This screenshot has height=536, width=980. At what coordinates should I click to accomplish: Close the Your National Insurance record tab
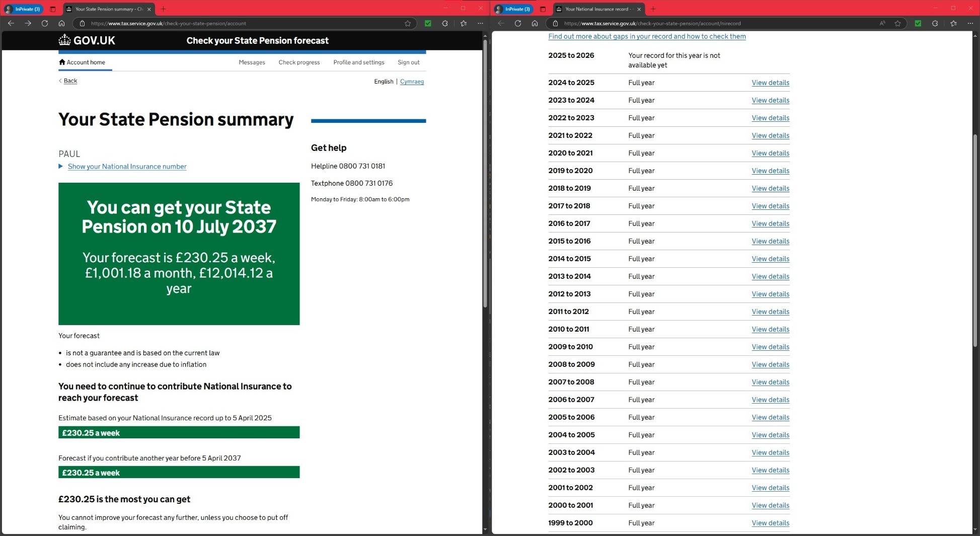(x=639, y=9)
